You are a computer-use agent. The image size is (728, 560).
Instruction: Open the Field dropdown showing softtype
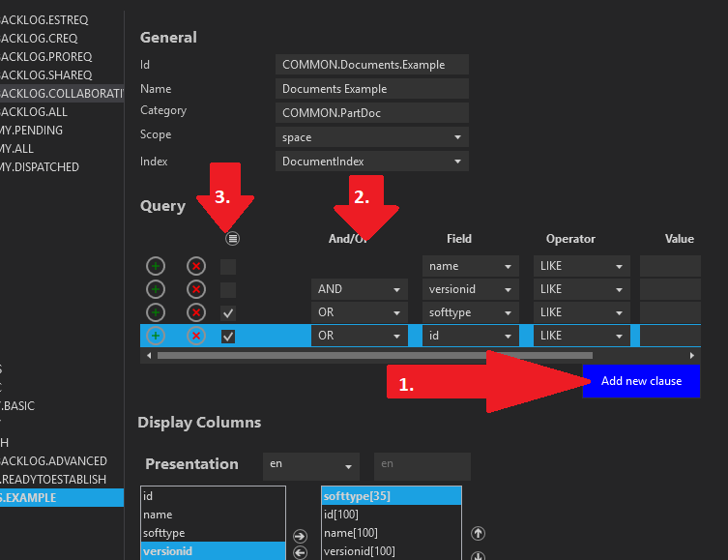(x=470, y=312)
